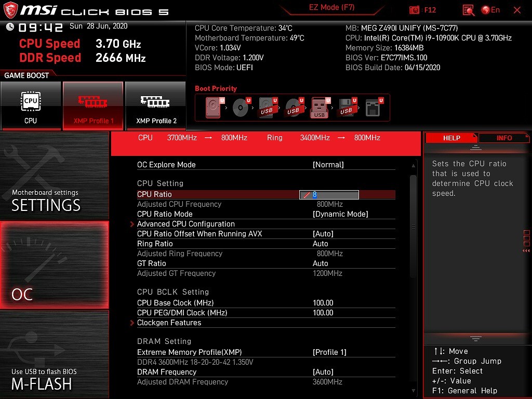Open the BIOS search icon
Screen dimensions: 532x399
click(469, 10)
